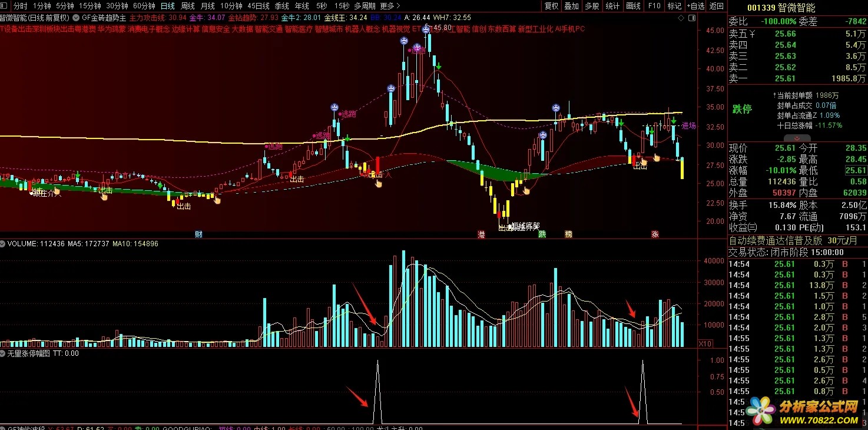Select the 45日线 period tab
The image size is (868, 430).
(259, 6)
